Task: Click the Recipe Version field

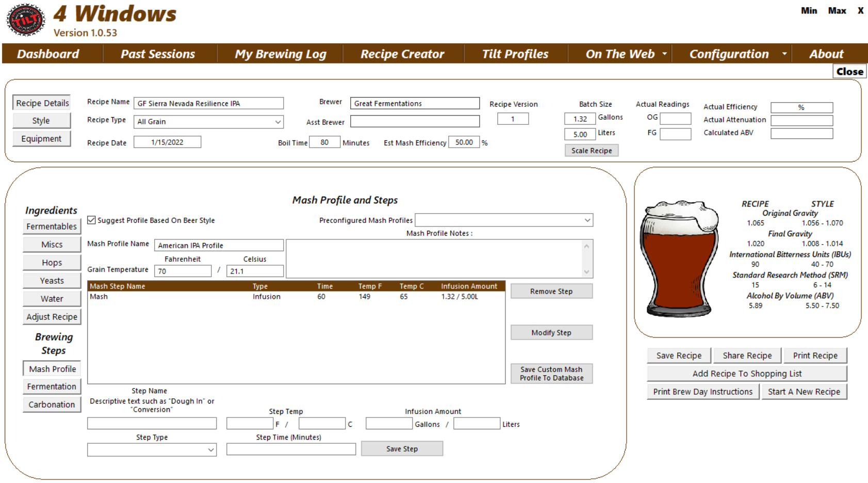Action: [x=513, y=119]
